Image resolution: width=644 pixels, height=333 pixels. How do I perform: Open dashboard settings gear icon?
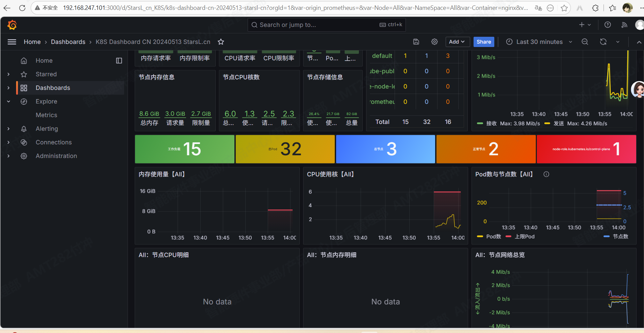point(434,42)
